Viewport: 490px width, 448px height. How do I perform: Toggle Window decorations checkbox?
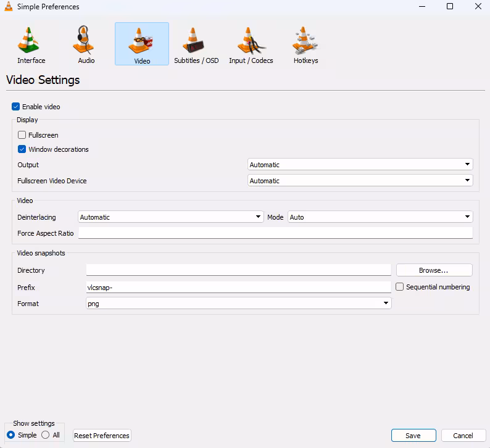coord(22,149)
